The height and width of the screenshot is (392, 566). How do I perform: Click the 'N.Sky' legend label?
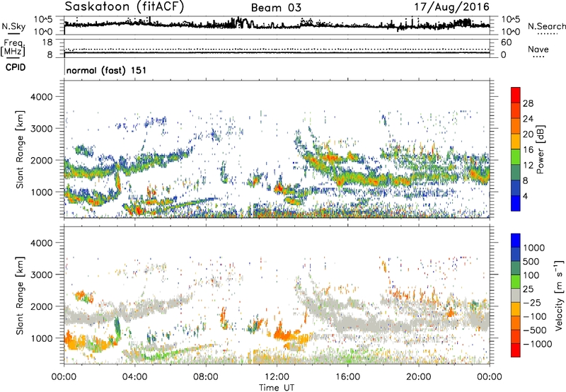pos(13,26)
